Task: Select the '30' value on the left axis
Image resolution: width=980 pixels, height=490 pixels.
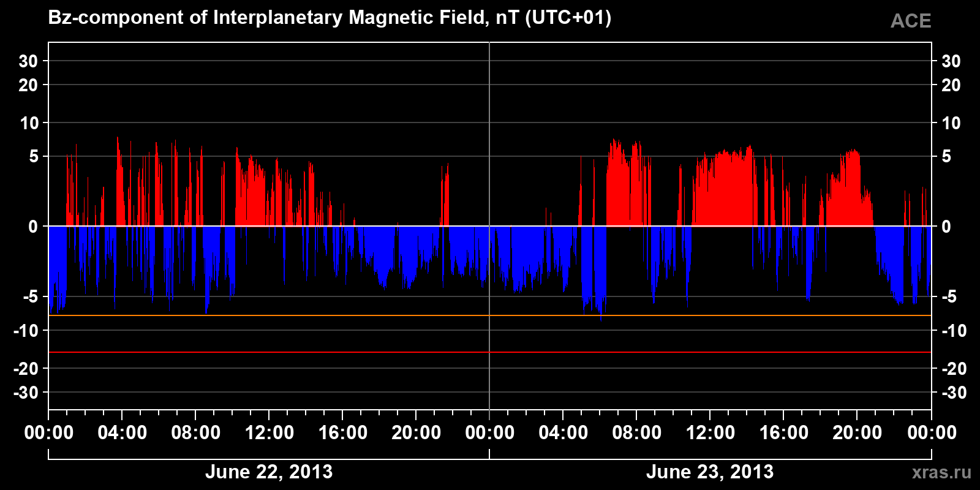Action: pyautogui.click(x=29, y=61)
